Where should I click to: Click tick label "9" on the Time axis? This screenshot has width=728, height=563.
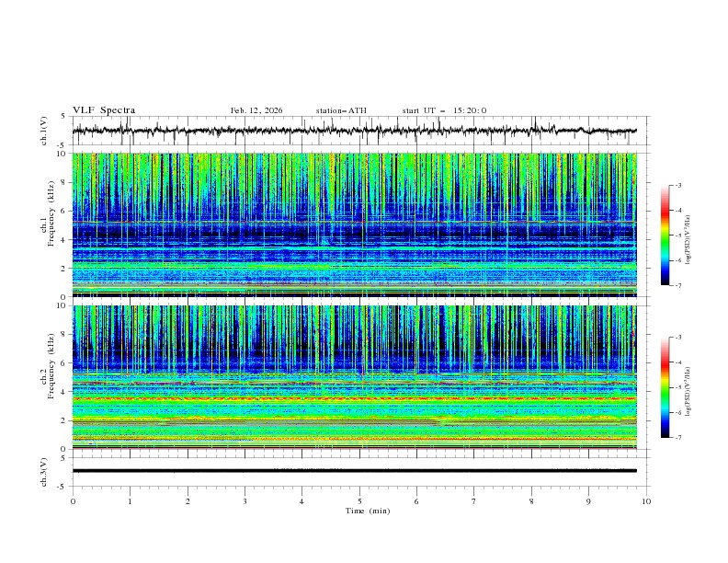click(x=588, y=501)
